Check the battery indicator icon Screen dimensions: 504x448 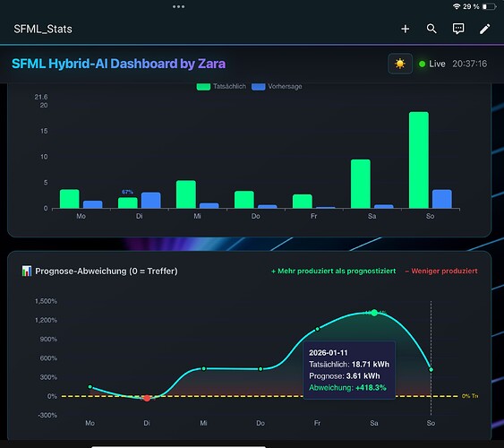click(x=489, y=6)
